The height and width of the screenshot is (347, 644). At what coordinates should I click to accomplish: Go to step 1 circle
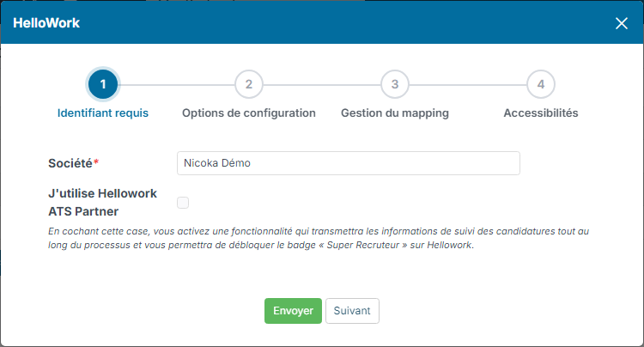(103, 84)
